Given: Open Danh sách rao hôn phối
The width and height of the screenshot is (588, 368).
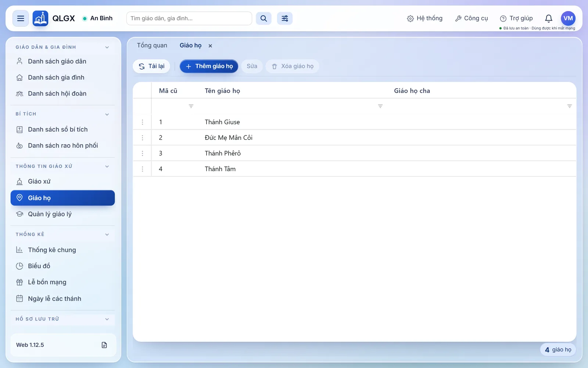Looking at the screenshot, I should (63, 146).
